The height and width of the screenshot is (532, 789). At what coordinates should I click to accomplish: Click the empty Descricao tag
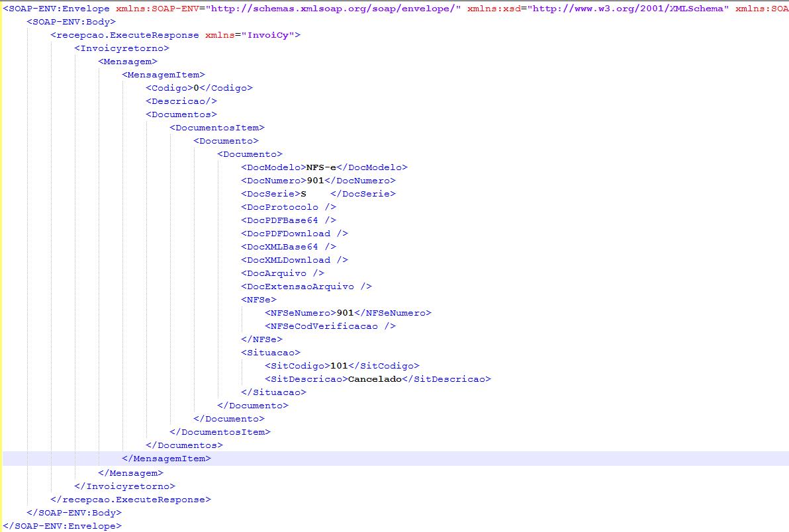tap(181, 101)
